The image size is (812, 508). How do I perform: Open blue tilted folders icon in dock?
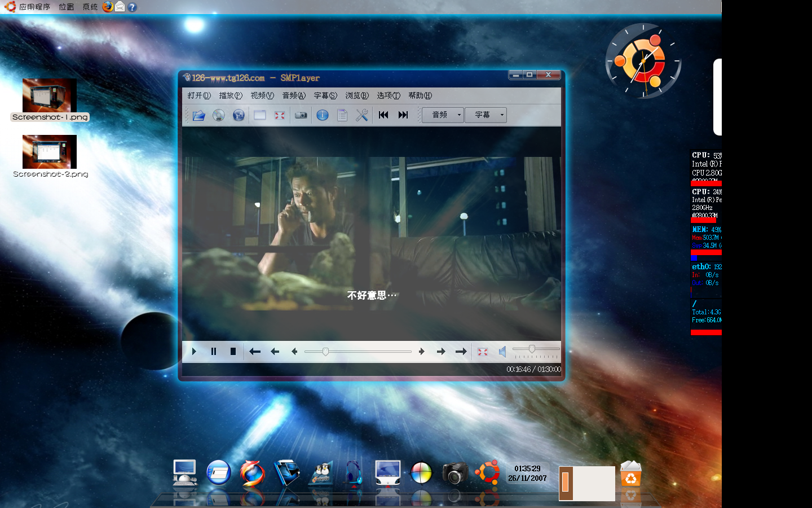pyautogui.click(x=286, y=473)
